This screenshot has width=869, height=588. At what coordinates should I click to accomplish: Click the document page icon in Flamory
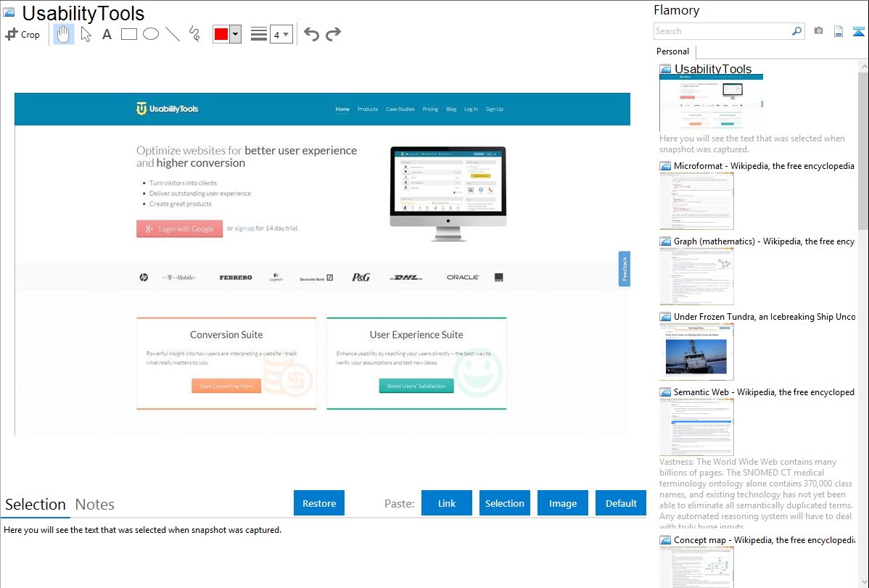click(x=839, y=31)
